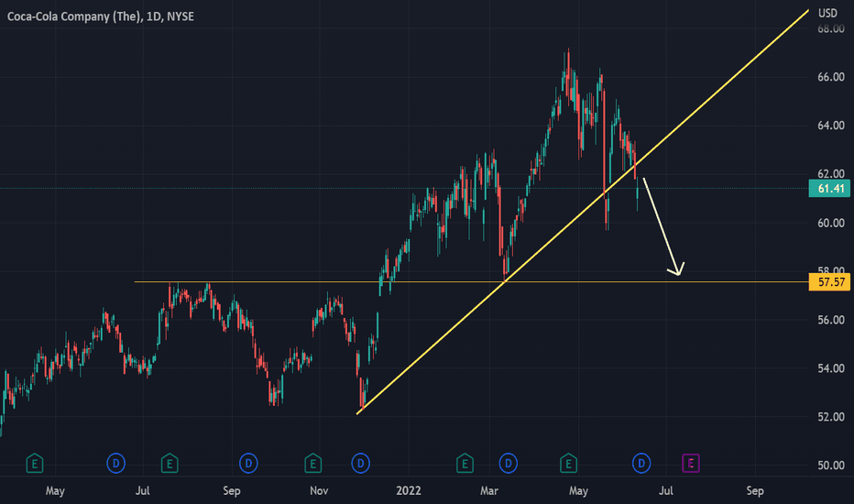Click the 66.00 price axis value
Screen dimensions: 854x504
tap(830, 77)
